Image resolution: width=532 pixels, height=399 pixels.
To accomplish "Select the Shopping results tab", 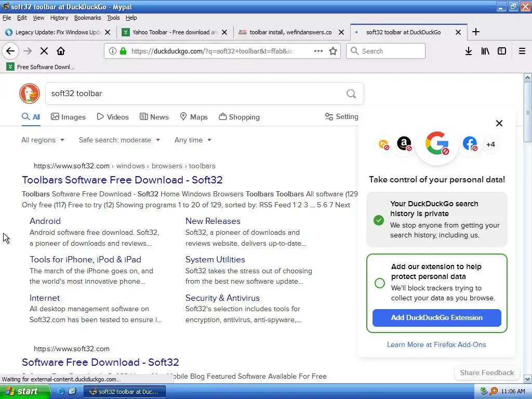I will (x=239, y=117).
